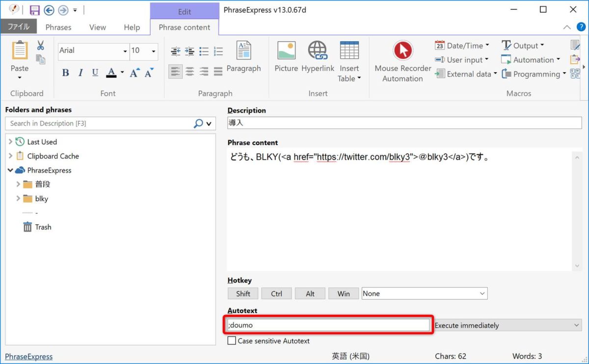Center align text
This screenshot has height=364, width=589.
pyautogui.click(x=189, y=72)
